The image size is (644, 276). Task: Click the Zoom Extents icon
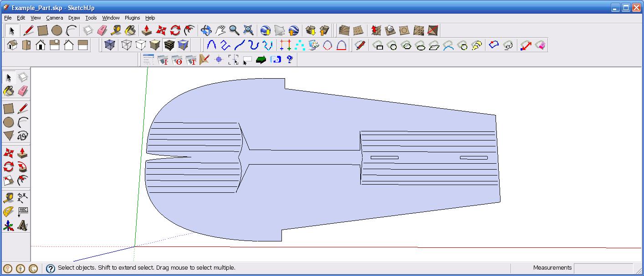249,30
